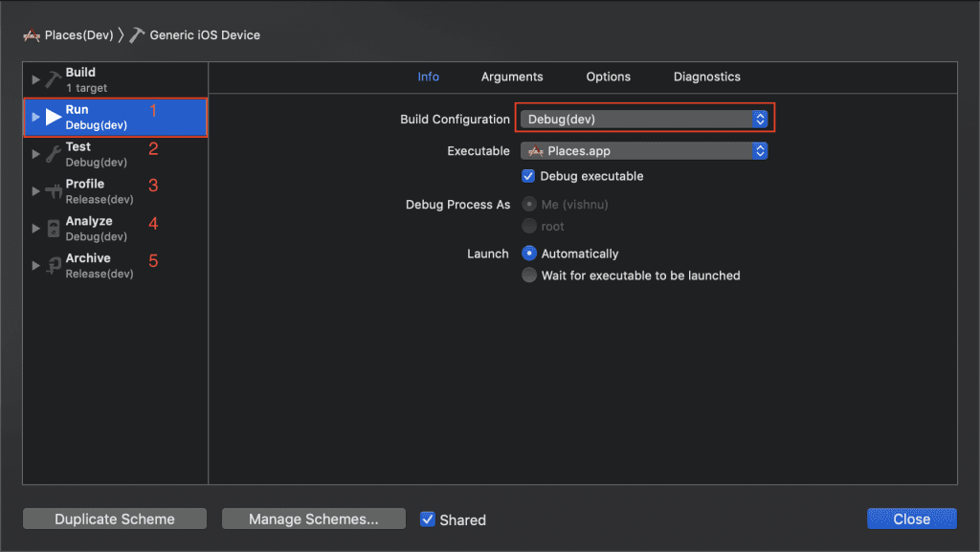Click the Places(Dev) scheme app icon

(32, 35)
